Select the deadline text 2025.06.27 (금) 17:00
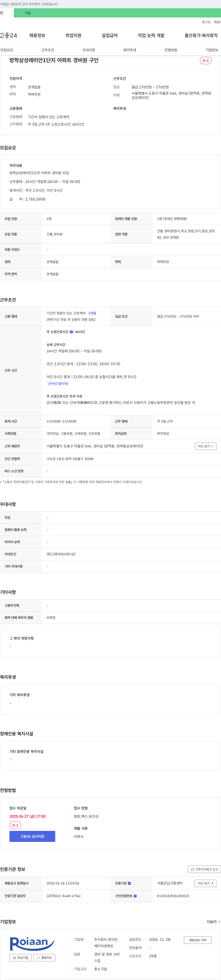Screen dimensions: 221x980 coord(27,816)
